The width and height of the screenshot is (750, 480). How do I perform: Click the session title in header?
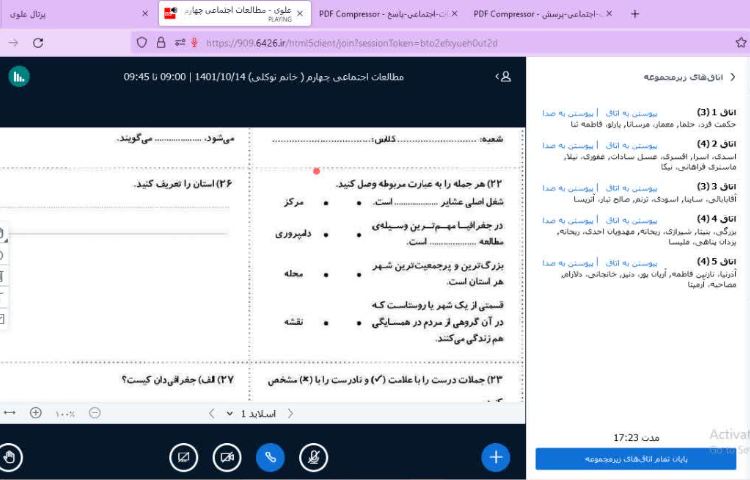[x=264, y=76]
